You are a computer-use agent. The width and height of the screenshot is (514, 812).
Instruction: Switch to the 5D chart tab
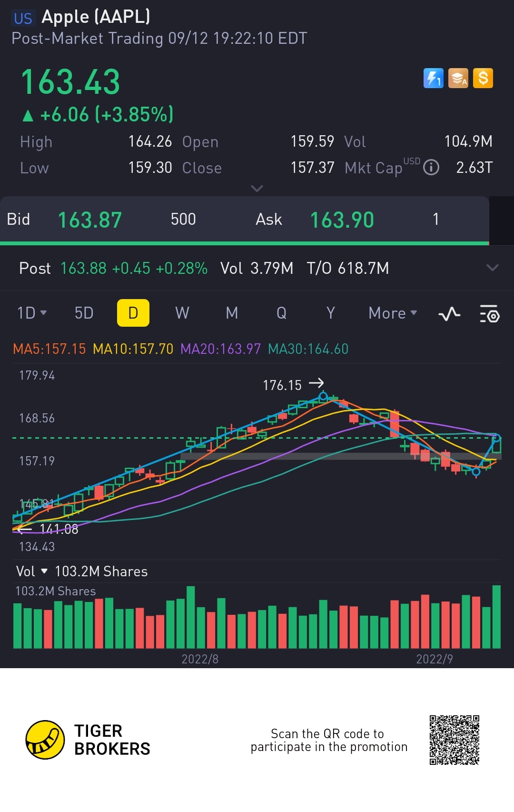[x=84, y=313]
